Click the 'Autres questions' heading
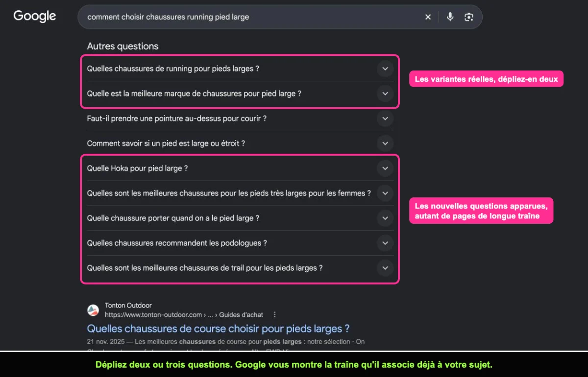This screenshot has height=377, width=588. 123,47
